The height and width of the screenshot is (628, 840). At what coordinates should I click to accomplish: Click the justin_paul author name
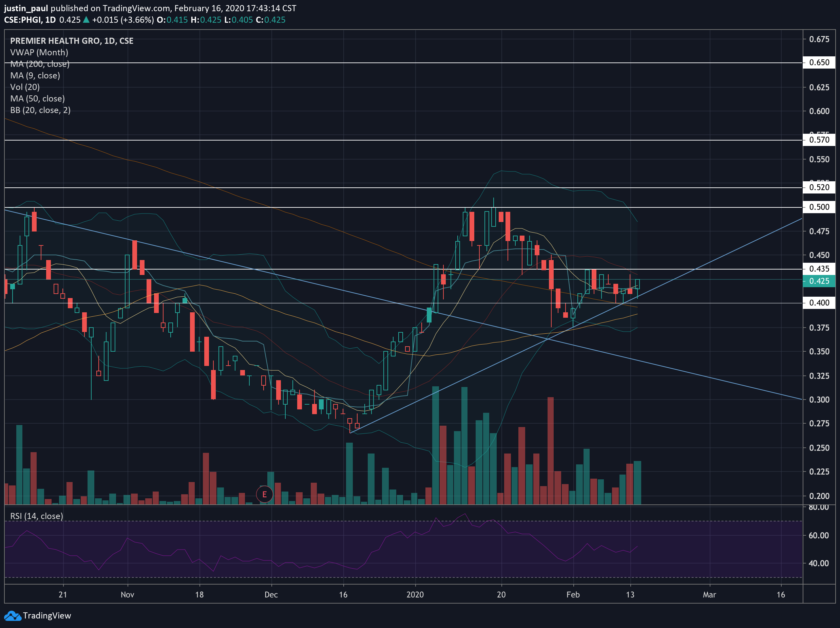pos(26,8)
